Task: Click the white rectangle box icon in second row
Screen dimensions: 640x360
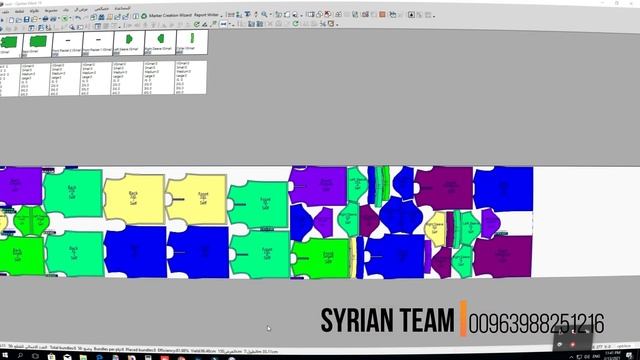Action: click(x=224, y=24)
